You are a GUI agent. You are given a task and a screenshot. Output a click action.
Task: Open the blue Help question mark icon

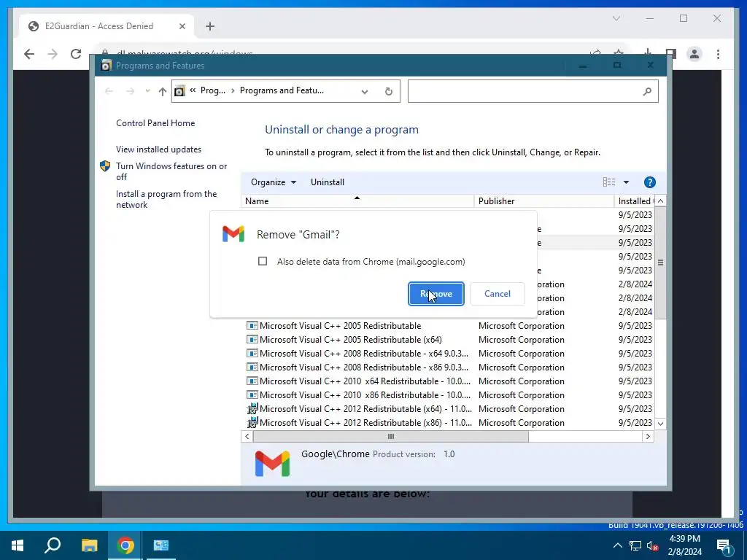[649, 182]
